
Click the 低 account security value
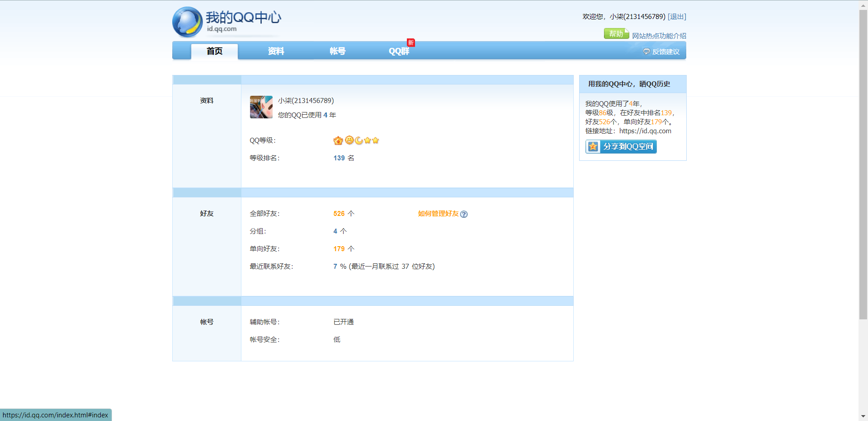(337, 340)
